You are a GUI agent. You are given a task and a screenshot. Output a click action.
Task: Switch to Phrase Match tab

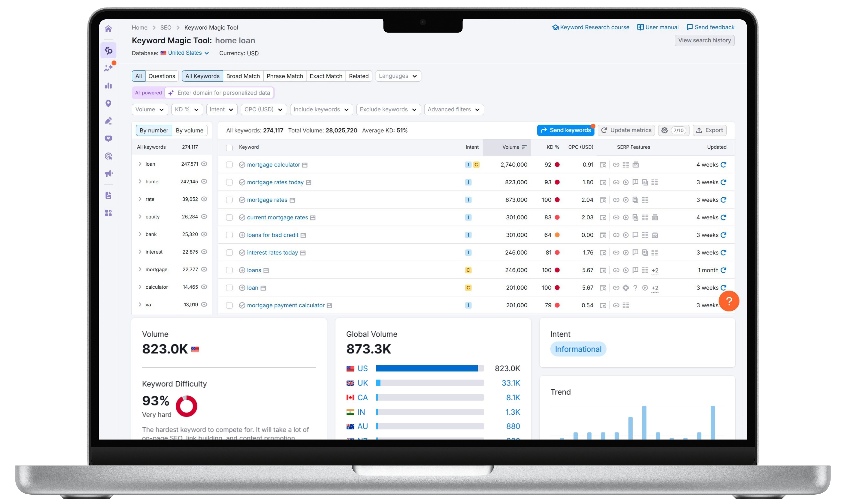[284, 76]
